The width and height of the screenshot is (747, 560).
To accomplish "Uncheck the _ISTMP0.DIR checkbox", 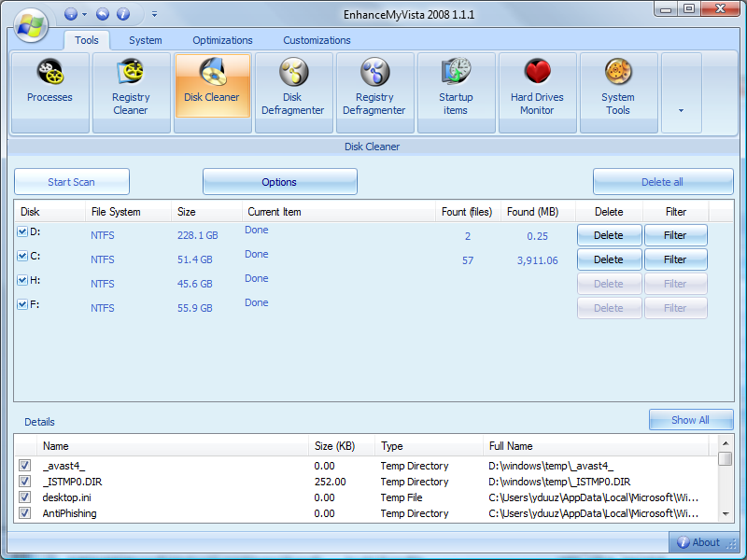I will [24, 482].
